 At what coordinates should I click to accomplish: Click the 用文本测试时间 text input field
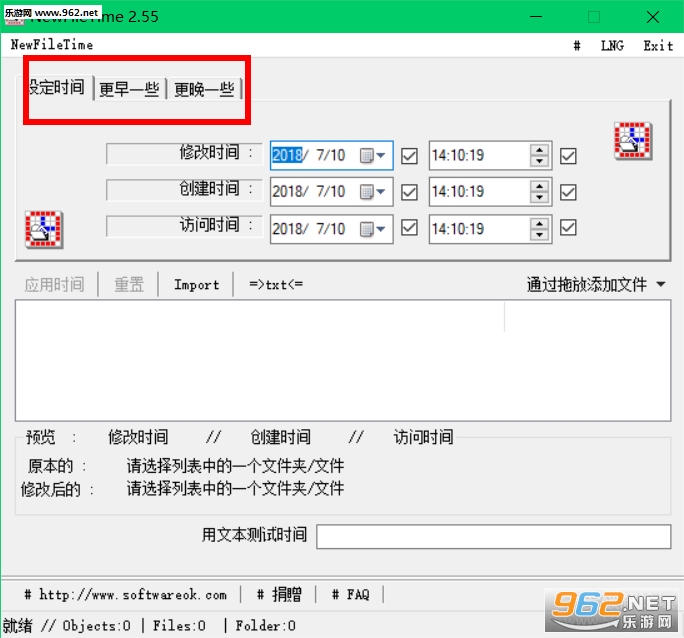(493, 536)
